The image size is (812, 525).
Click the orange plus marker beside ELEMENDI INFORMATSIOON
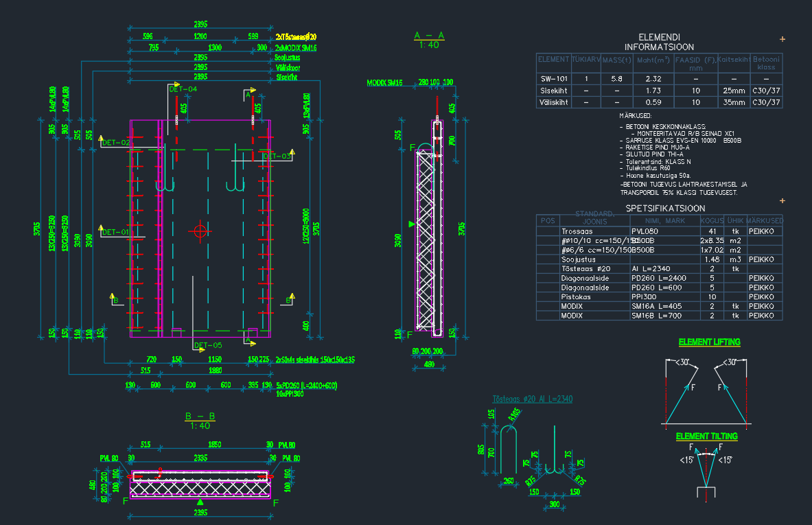coord(782,39)
